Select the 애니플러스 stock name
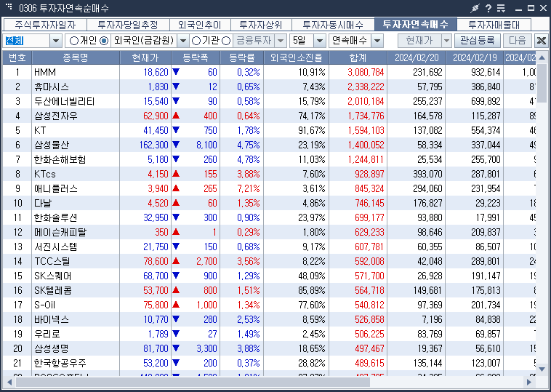Viewport: 551px width, 392px height. pyautogui.click(x=56, y=189)
